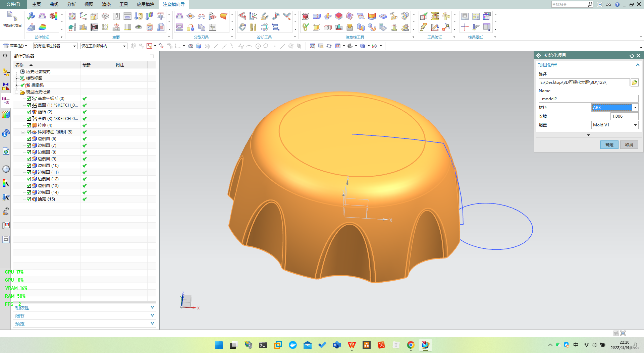Image resolution: width=644 pixels, height=353 pixels.
Task: Switch to the 主页 ribbon tab
Action: pyautogui.click(x=37, y=4)
